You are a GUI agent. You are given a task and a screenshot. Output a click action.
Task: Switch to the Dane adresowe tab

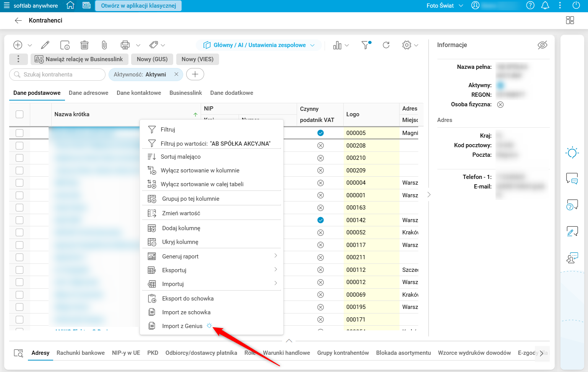point(89,93)
